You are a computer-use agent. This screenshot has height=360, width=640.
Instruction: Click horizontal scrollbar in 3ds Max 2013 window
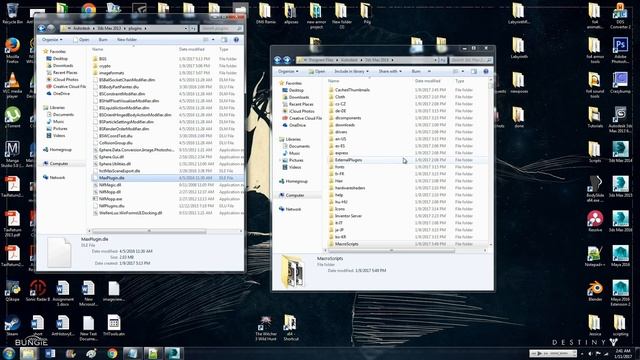tap(391, 250)
